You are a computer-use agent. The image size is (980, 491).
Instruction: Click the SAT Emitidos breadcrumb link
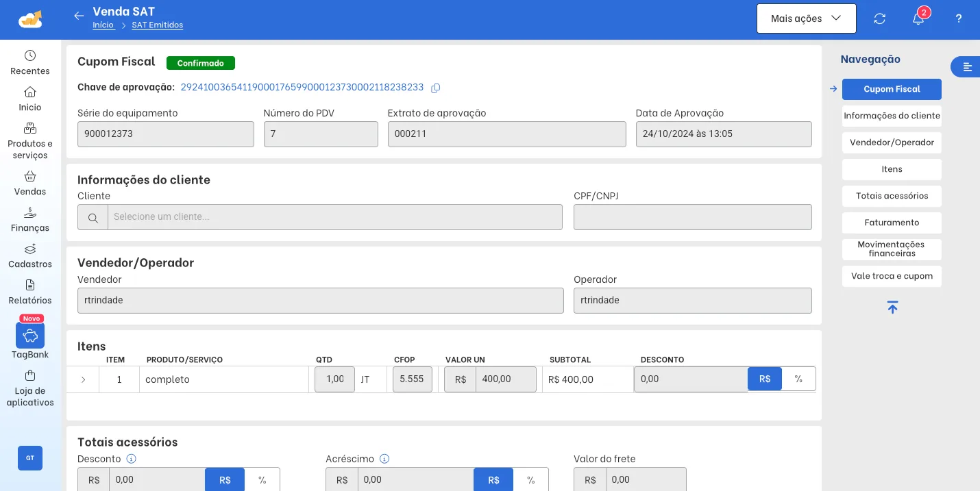click(x=158, y=25)
